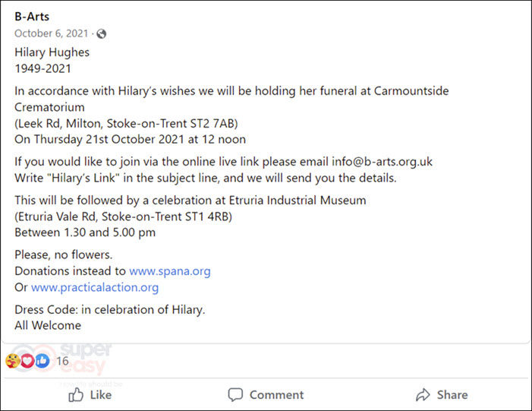Image resolution: width=532 pixels, height=411 pixels.
Task: Open the B-Arts page name
Action: pyautogui.click(x=32, y=16)
